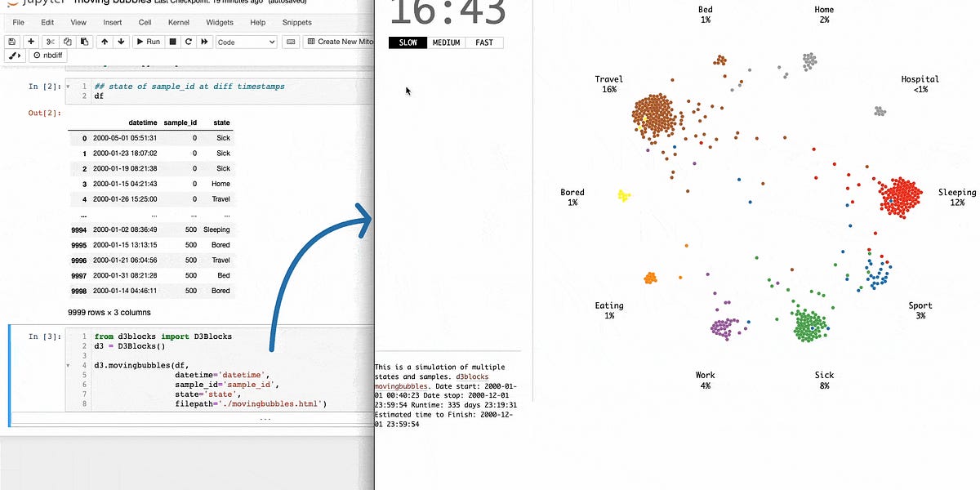Click the Sick 8% label

click(824, 381)
